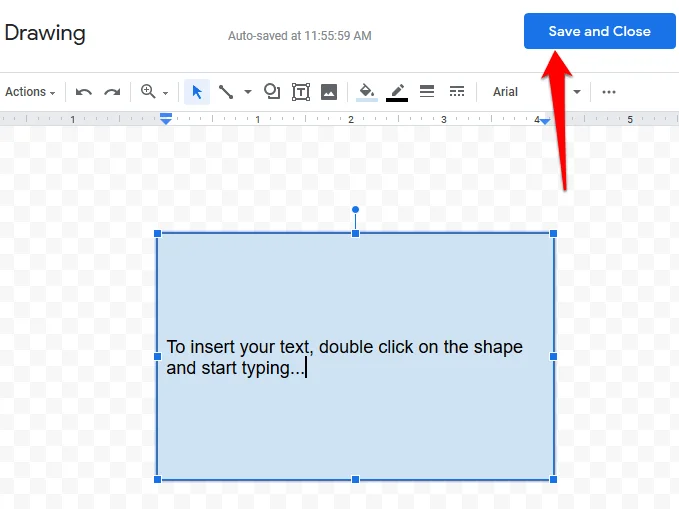
Task: Expand the zoom dropdown arrow
Action: click(x=165, y=93)
